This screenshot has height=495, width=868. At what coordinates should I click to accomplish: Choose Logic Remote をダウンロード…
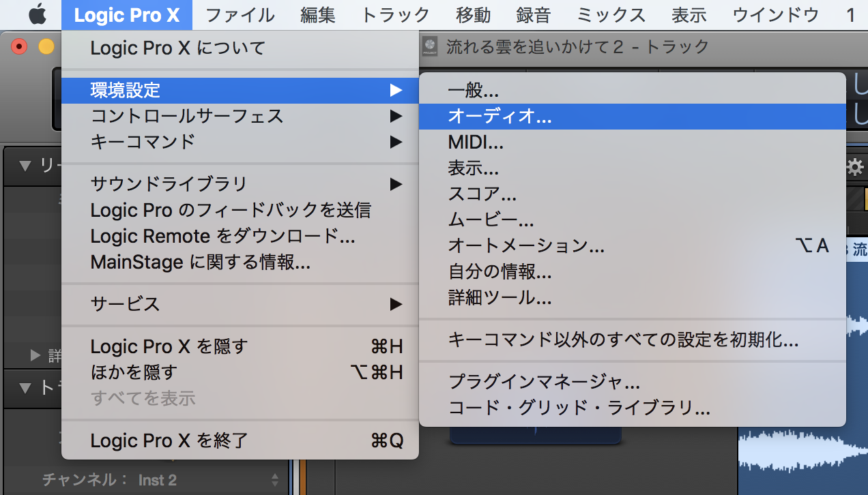pyautogui.click(x=240, y=236)
